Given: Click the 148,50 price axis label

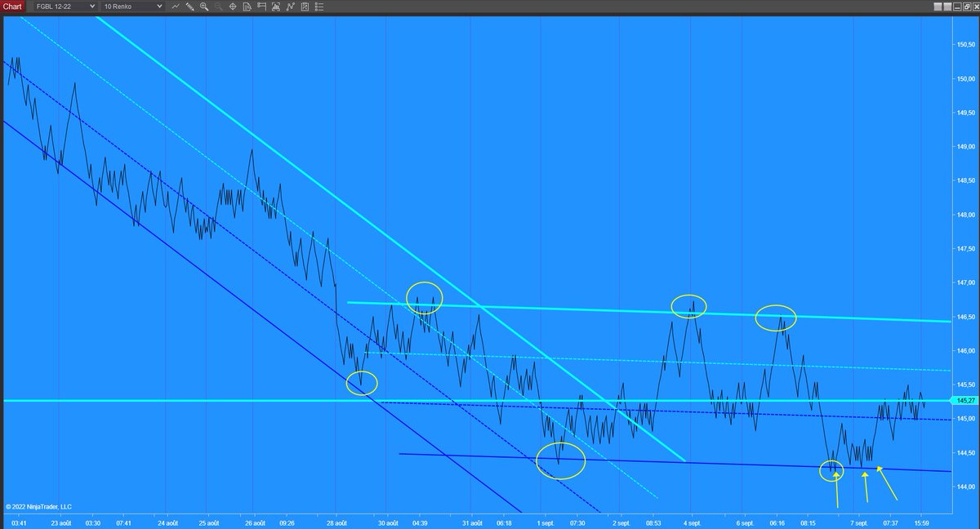Looking at the screenshot, I should point(964,181).
